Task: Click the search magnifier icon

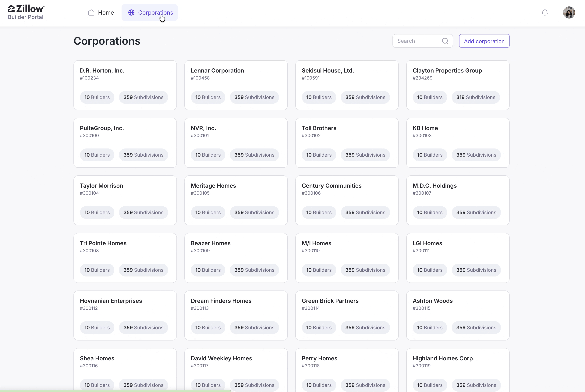Action: click(x=445, y=41)
